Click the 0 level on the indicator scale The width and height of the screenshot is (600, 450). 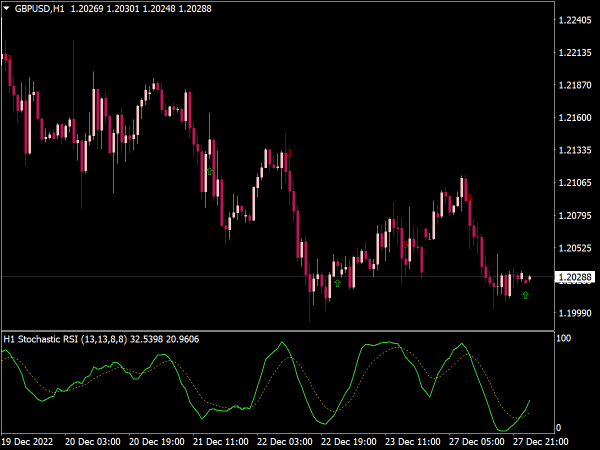(559, 428)
